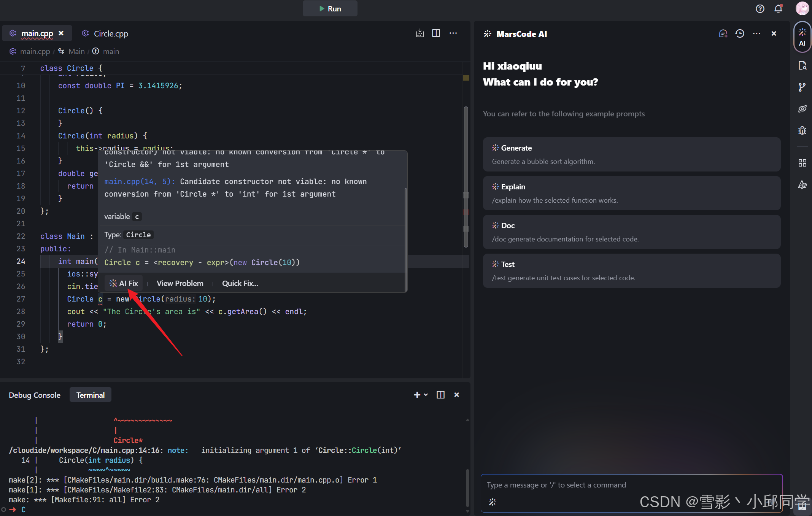Click AI Fix in the hover popup
The image size is (812, 516).
coord(124,283)
